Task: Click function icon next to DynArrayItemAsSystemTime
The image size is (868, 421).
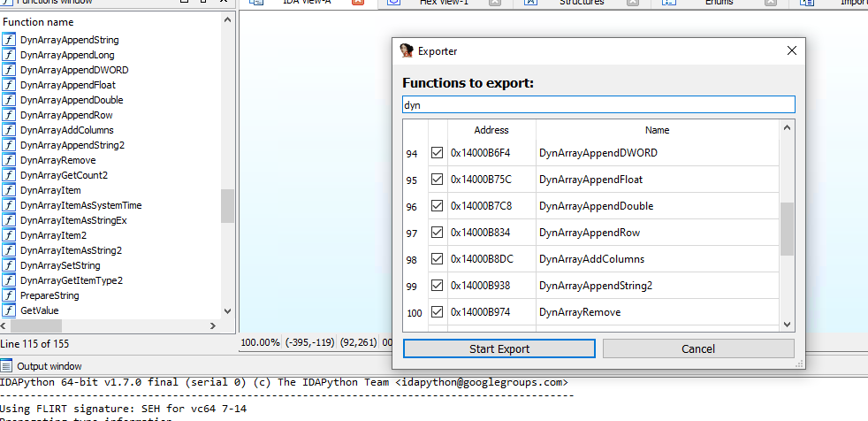Action: (x=9, y=205)
